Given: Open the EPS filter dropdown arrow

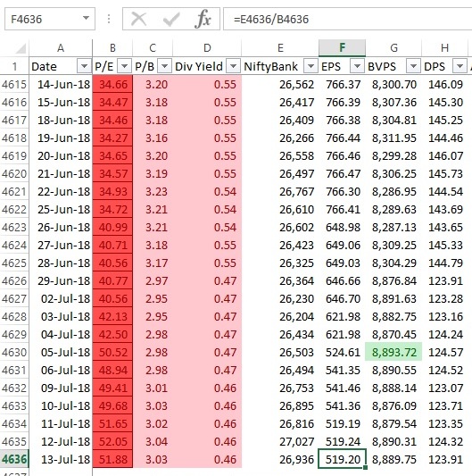Looking at the screenshot, I should pos(357,66).
